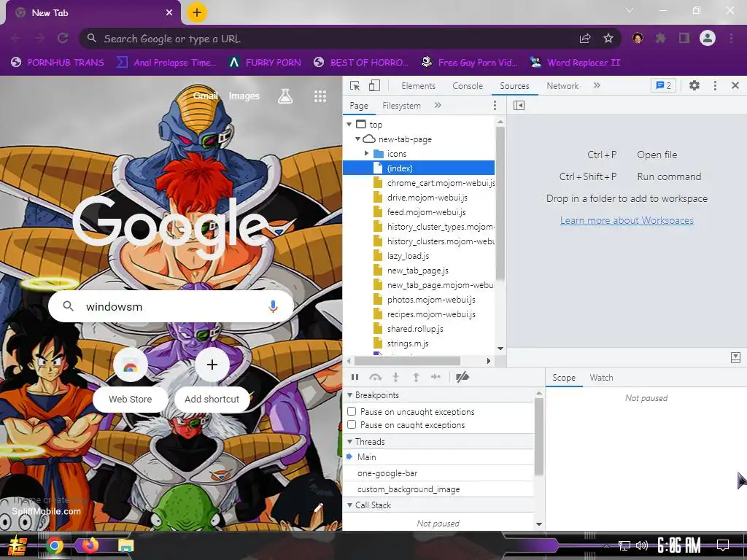Click the Gmail link on new tab page
747x560 pixels.
[x=205, y=96]
